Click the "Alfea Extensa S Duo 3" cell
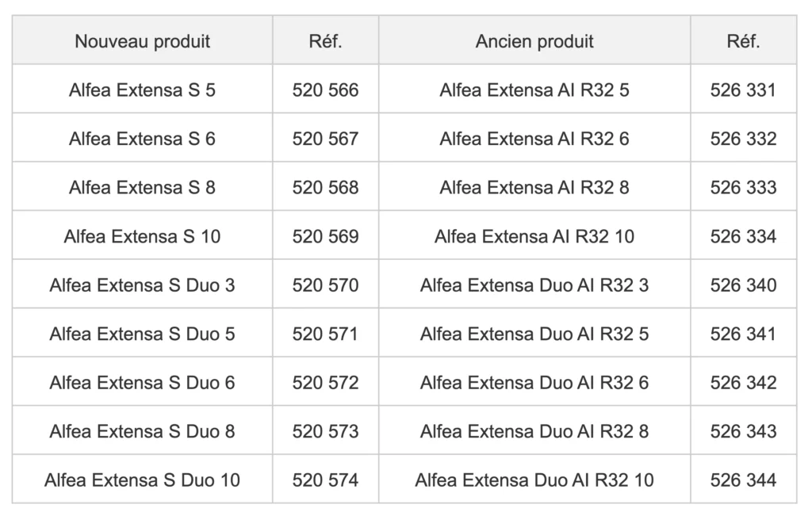 (x=143, y=285)
